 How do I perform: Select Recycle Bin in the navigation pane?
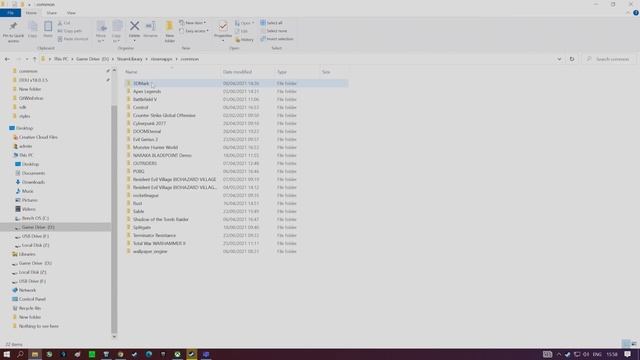tap(30, 308)
